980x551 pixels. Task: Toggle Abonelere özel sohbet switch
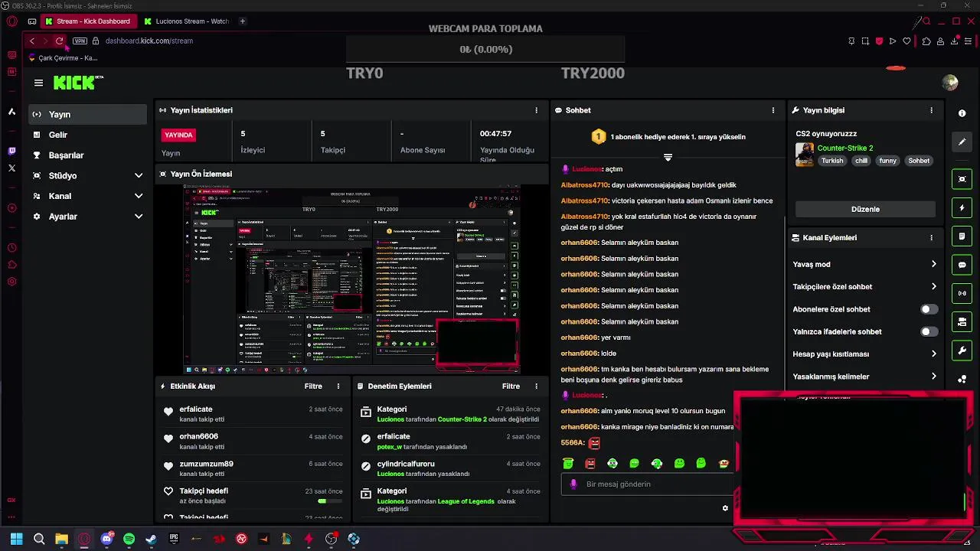(x=929, y=309)
